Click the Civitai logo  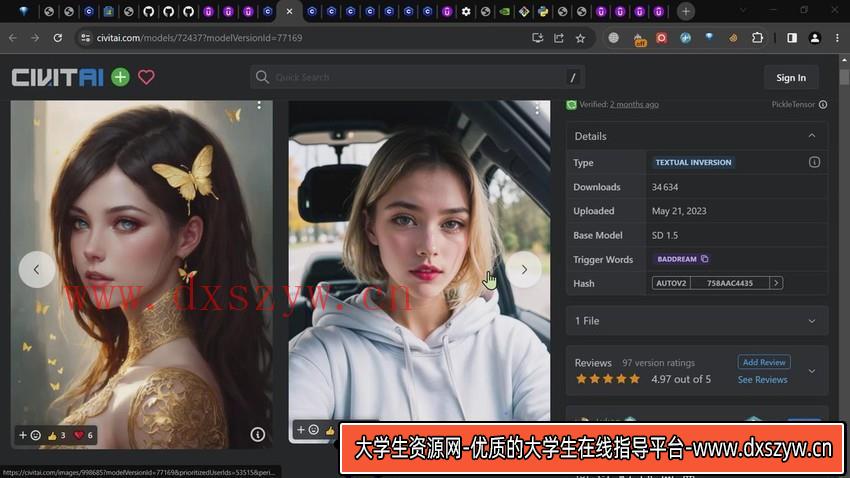point(57,77)
